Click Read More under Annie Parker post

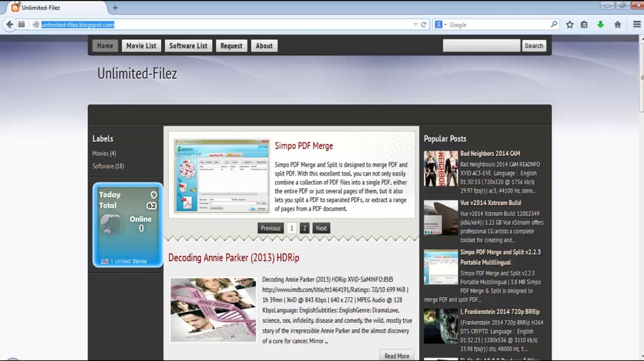click(397, 356)
